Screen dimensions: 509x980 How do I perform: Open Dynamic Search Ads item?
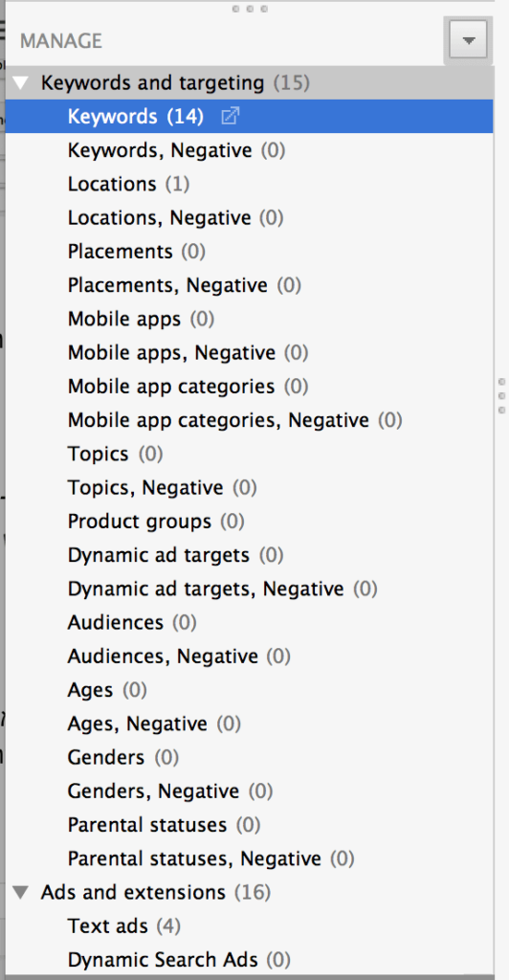(249, 960)
